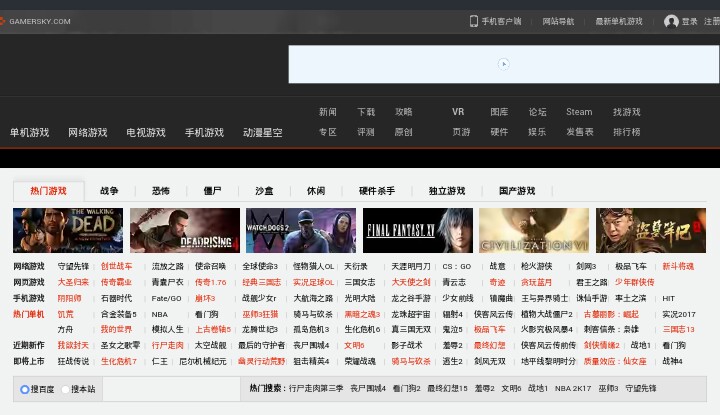Open the 下载 navigation link
720x415 pixels.
366,112
